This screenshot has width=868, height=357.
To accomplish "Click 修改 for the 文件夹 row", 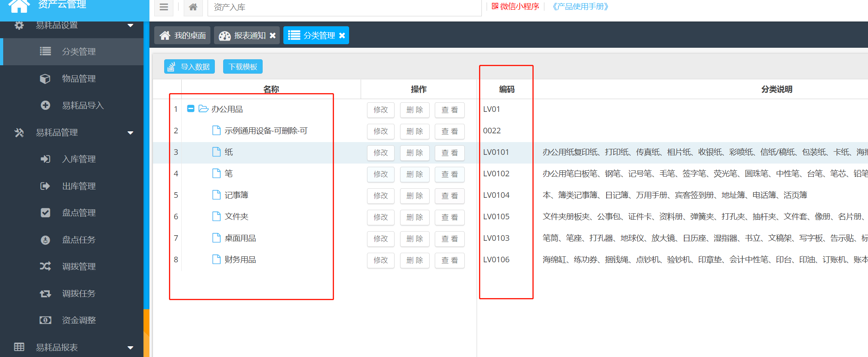I will 381,217.
